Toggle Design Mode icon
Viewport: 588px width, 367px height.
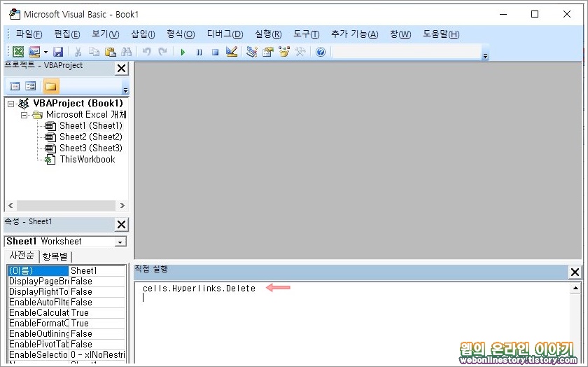pos(232,52)
